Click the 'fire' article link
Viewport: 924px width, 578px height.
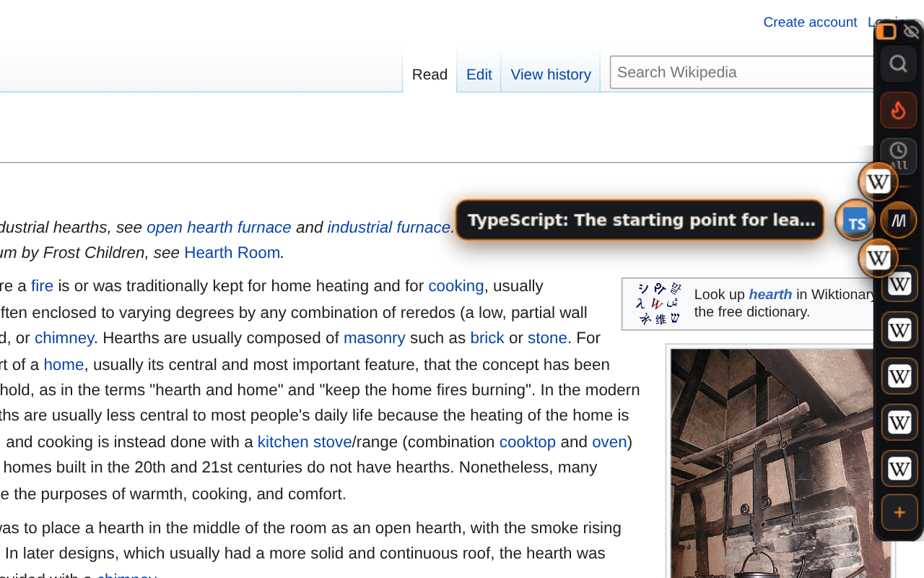pos(42,285)
